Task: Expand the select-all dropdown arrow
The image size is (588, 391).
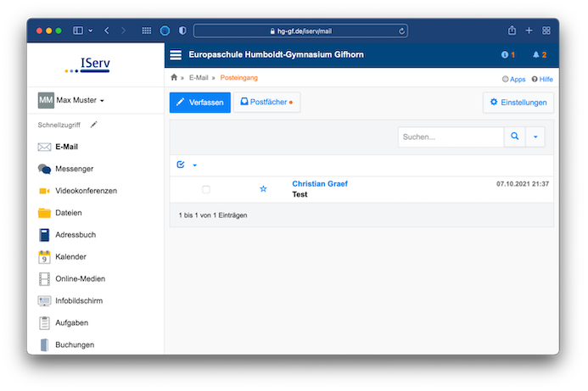Action: [194, 165]
